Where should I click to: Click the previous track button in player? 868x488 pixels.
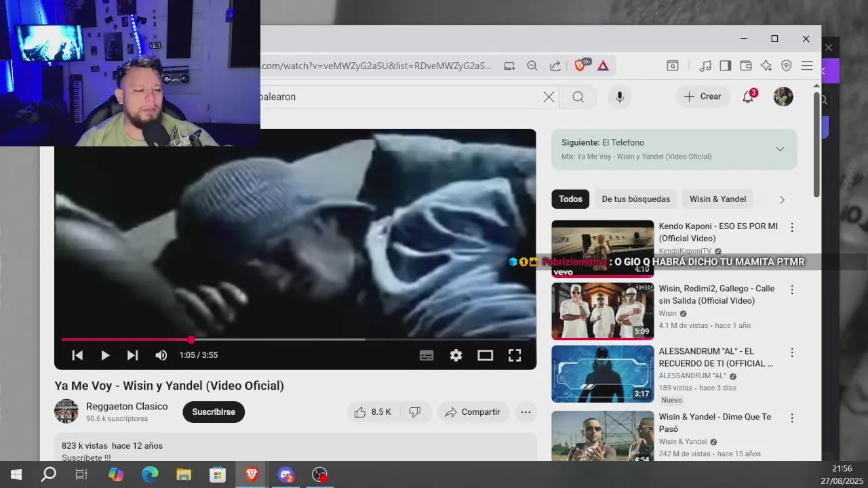tap(77, 355)
